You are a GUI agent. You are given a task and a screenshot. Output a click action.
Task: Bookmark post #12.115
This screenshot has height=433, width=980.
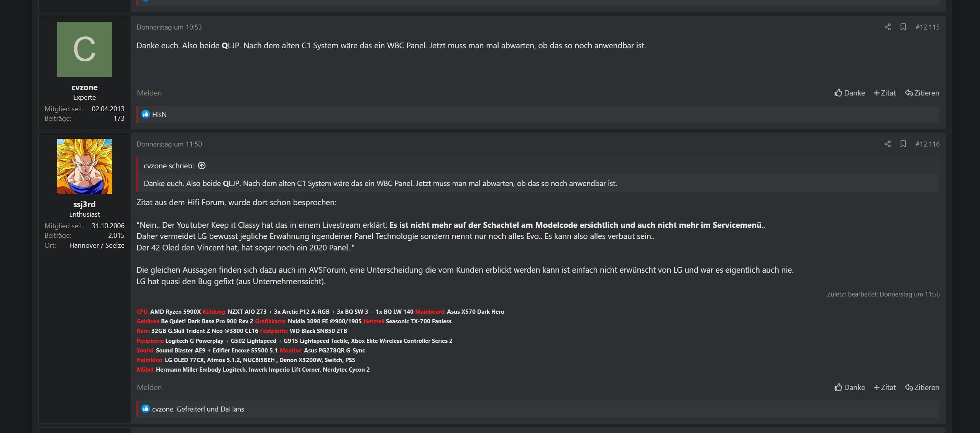[x=903, y=27]
